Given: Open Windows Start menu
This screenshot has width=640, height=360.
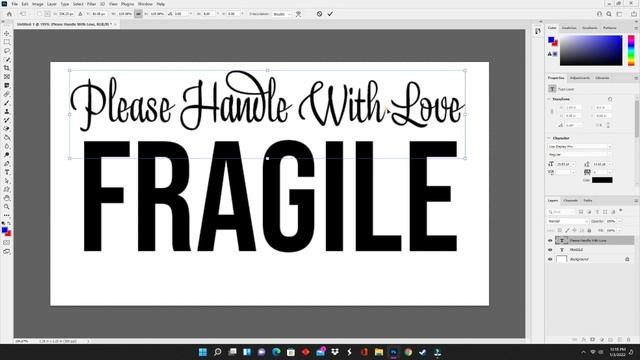Looking at the screenshot, I should click(202, 352).
